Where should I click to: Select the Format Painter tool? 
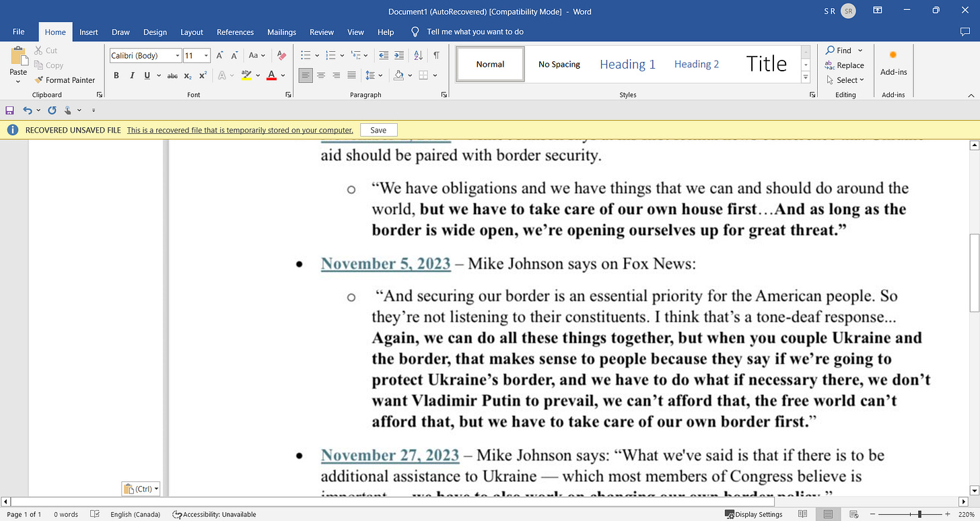(65, 80)
